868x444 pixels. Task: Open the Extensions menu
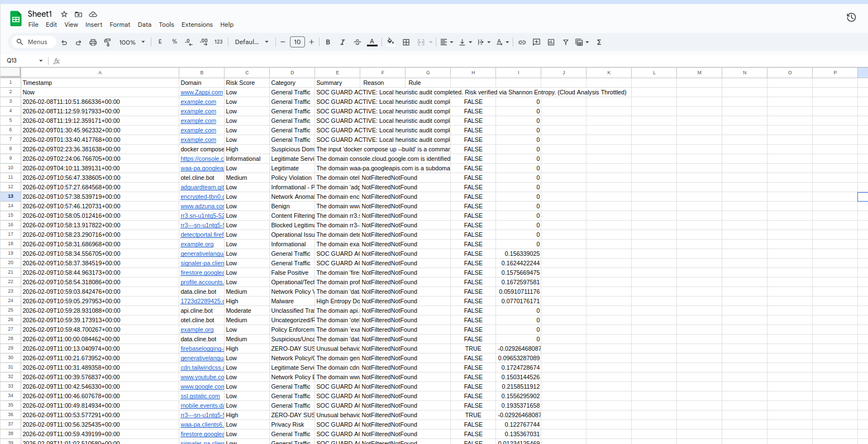(197, 25)
